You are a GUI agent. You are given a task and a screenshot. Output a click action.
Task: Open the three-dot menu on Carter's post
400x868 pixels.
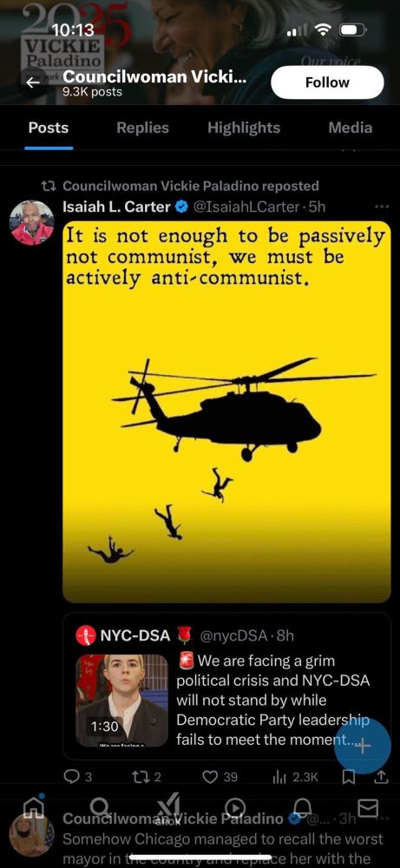382,207
